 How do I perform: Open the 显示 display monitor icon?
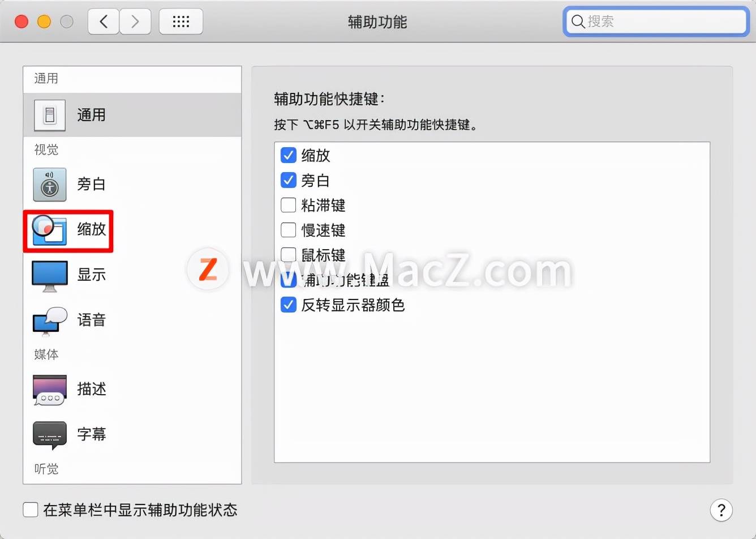tap(50, 276)
